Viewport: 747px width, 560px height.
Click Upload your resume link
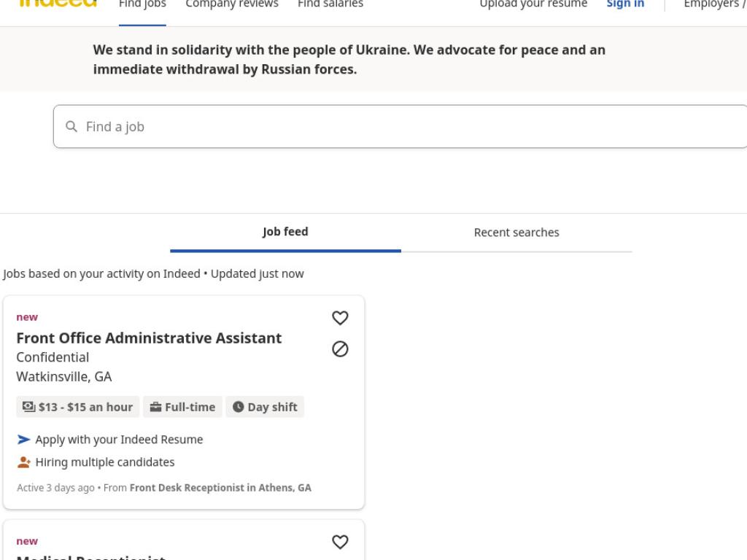tap(533, 5)
